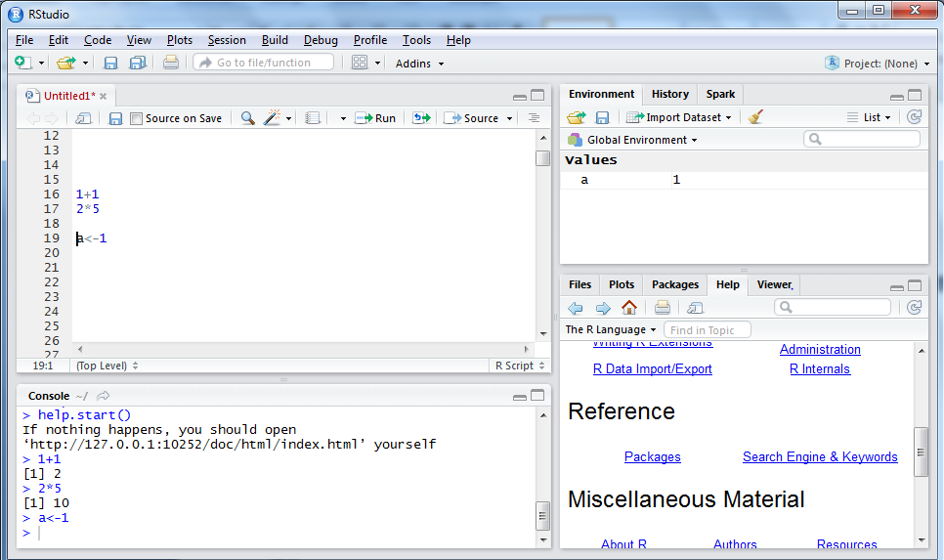Click the console vertical scrollbar thumb
Image resolution: width=944 pixels, height=560 pixels.
(x=542, y=516)
